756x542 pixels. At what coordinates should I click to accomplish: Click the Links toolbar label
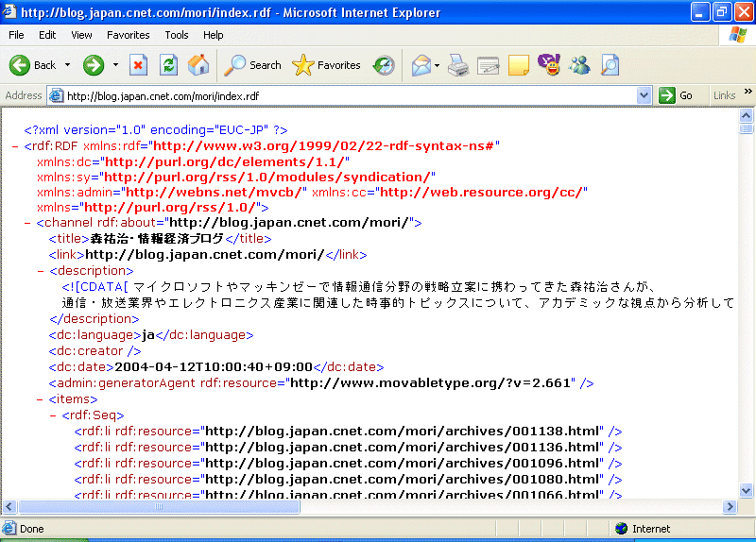724,95
